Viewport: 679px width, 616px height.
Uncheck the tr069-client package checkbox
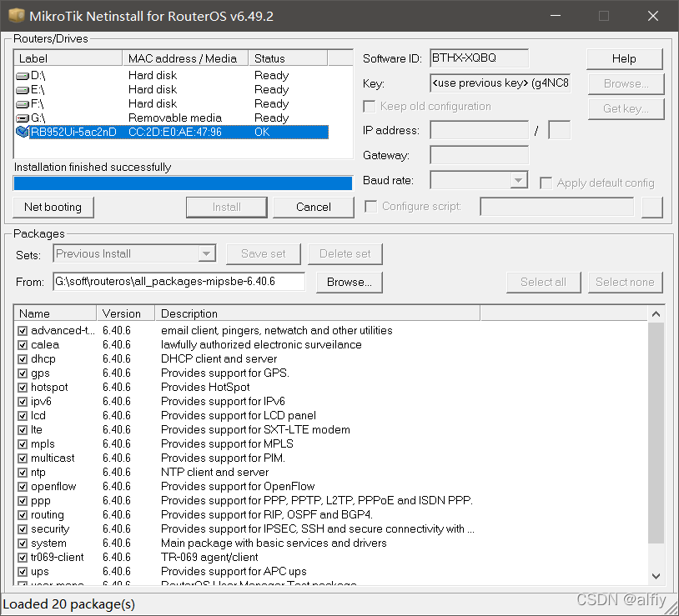[23, 558]
